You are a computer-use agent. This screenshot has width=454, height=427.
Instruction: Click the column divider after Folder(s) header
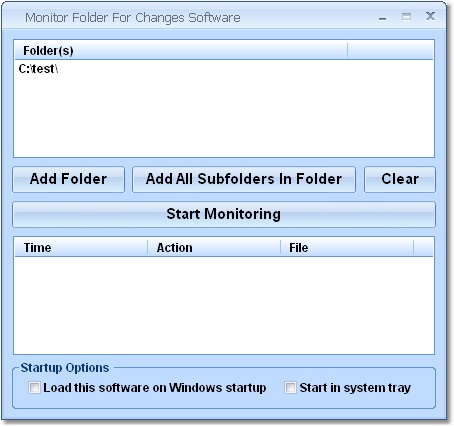[x=347, y=51]
